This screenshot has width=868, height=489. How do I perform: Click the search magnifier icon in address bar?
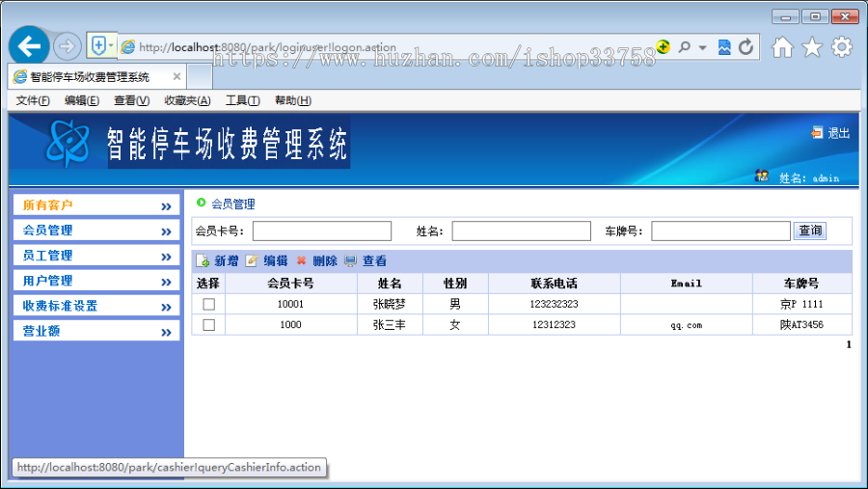pyautogui.click(x=684, y=47)
